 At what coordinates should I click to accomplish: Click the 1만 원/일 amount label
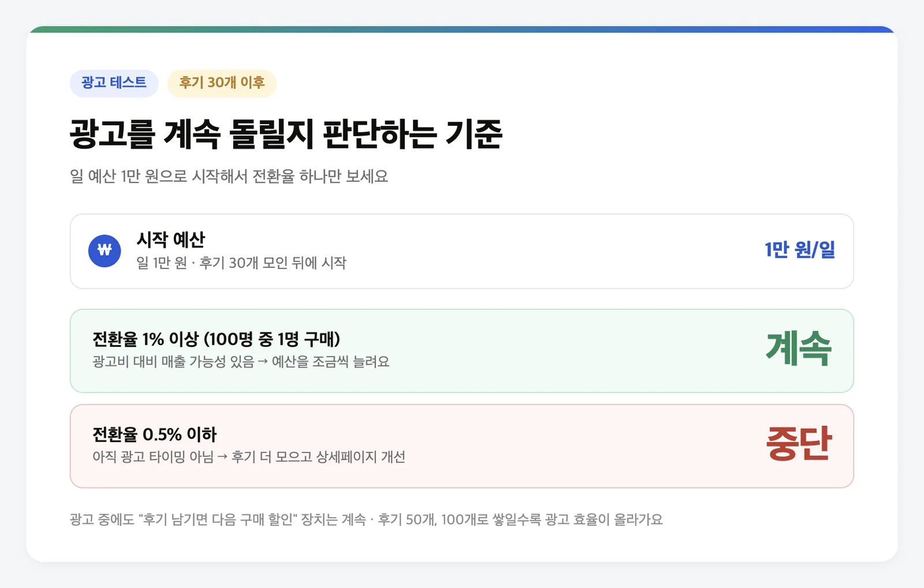[x=800, y=250]
